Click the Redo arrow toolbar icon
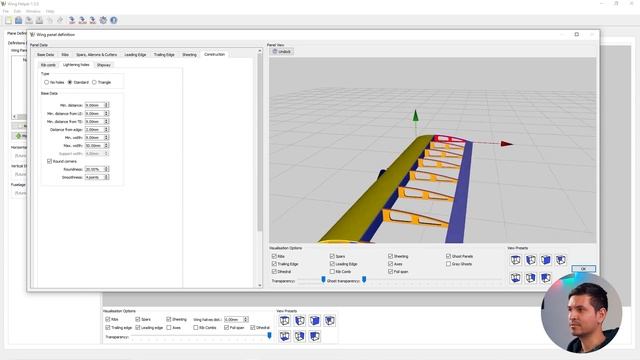Screen dimensions: 640x360 (x=60, y=20)
